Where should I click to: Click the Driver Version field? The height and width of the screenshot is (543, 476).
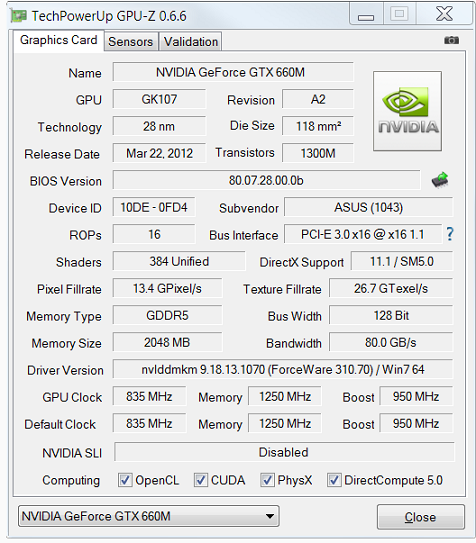(x=282, y=370)
